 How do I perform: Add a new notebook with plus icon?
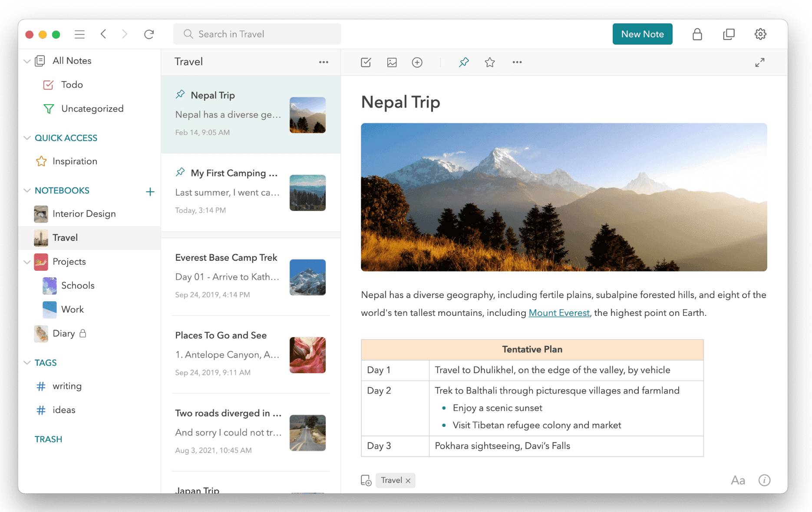click(x=150, y=191)
